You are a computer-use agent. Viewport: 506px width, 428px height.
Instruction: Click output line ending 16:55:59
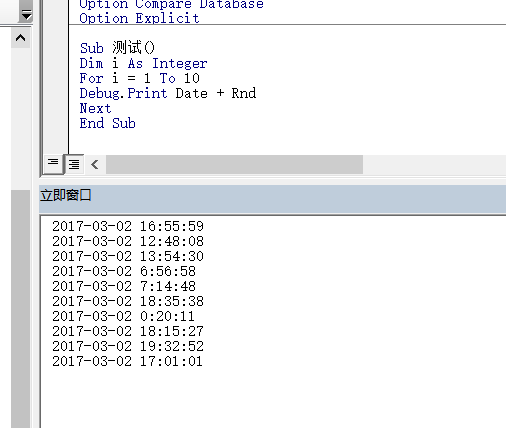128,226
